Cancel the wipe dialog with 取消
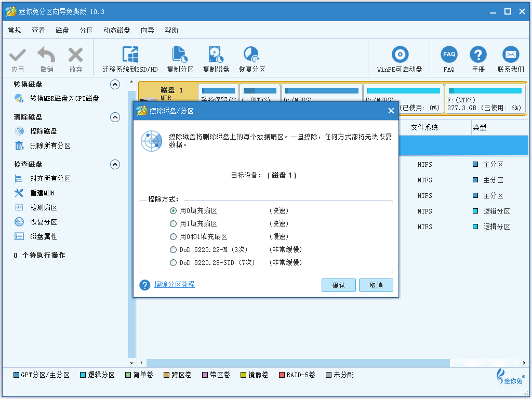Screen dimensions: 532x399 point(376,285)
